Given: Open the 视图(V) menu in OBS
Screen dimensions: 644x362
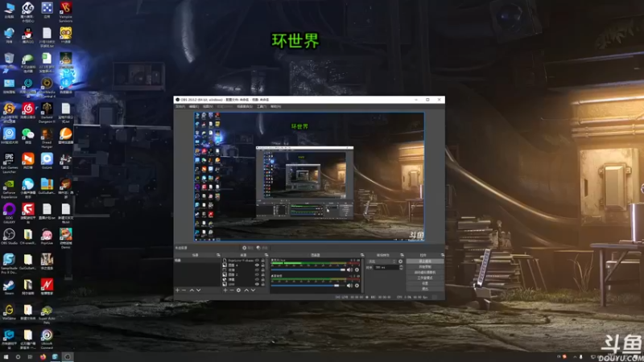Looking at the screenshot, I should pyautogui.click(x=208, y=106).
